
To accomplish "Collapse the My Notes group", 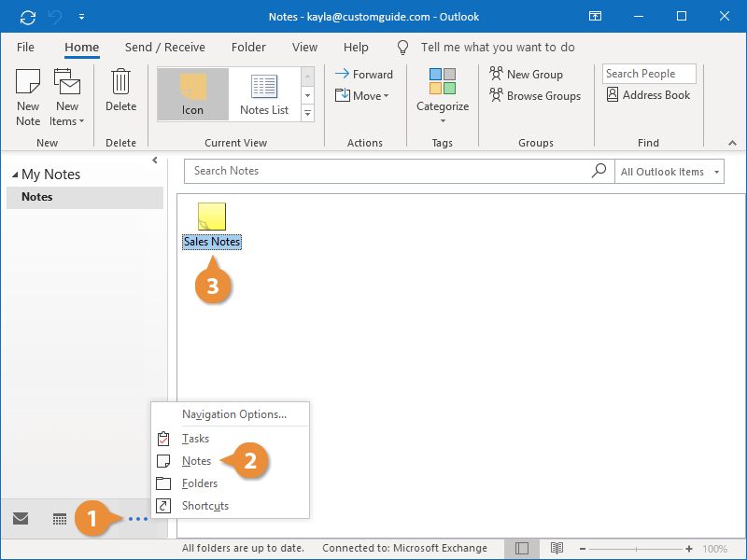I will click(x=15, y=175).
